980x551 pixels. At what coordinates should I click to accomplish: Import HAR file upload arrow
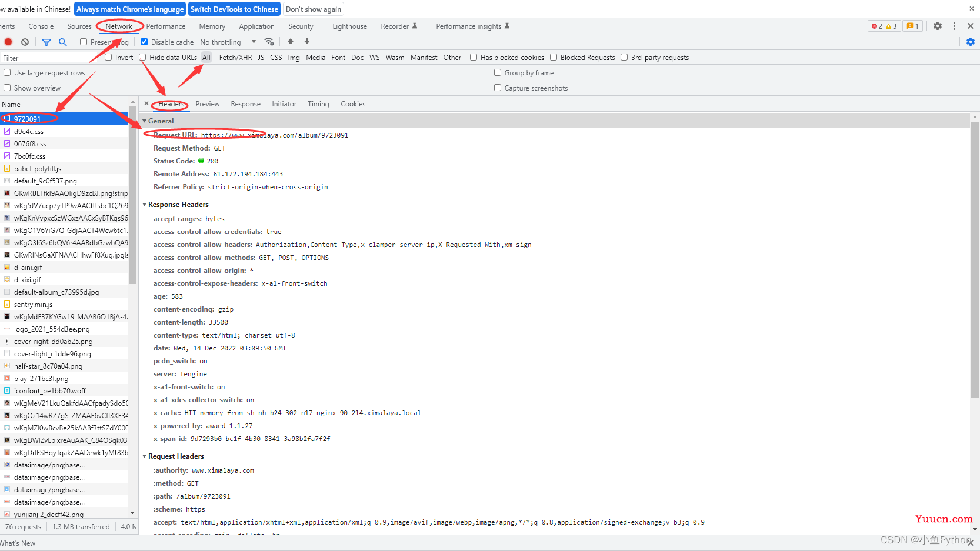pos(291,42)
